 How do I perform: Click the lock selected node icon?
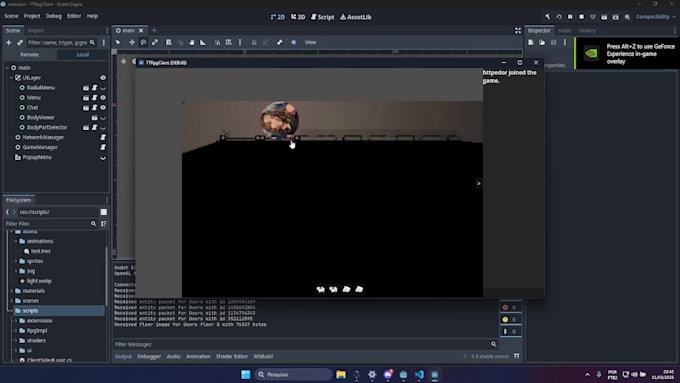tap(254, 42)
